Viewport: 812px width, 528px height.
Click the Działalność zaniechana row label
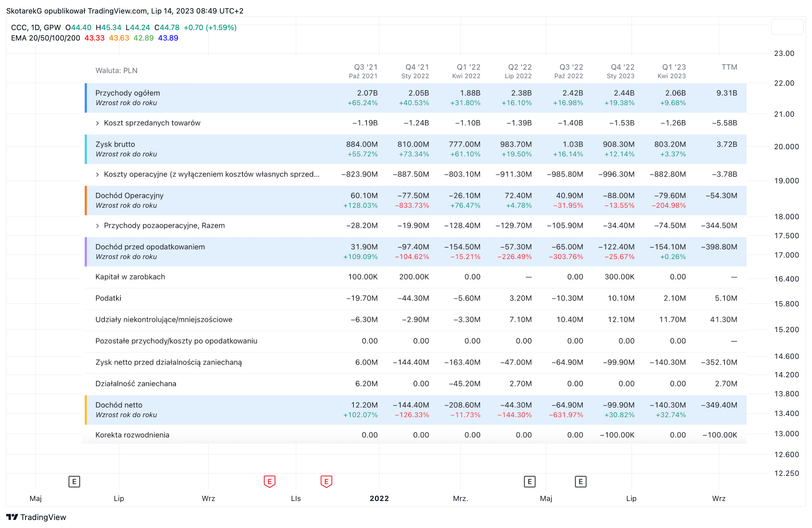[136, 384]
